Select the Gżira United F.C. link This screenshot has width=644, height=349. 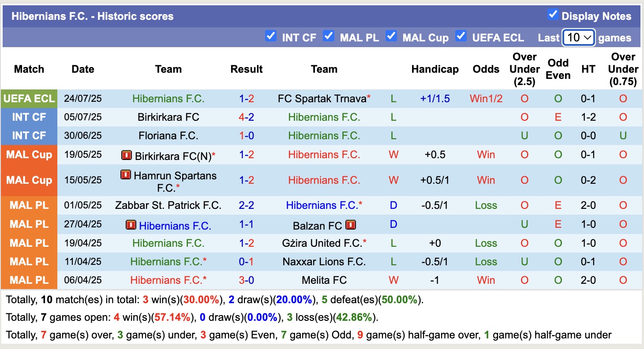click(x=322, y=243)
